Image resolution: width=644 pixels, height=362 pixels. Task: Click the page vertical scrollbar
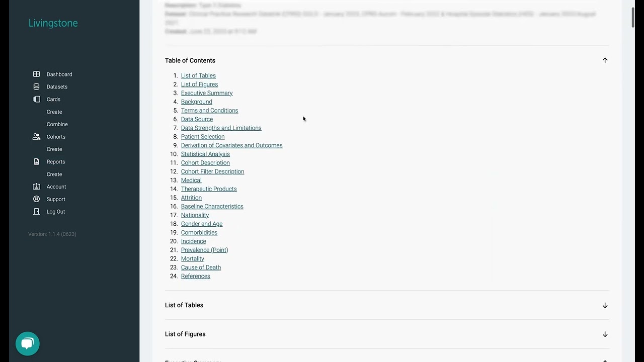634,18
